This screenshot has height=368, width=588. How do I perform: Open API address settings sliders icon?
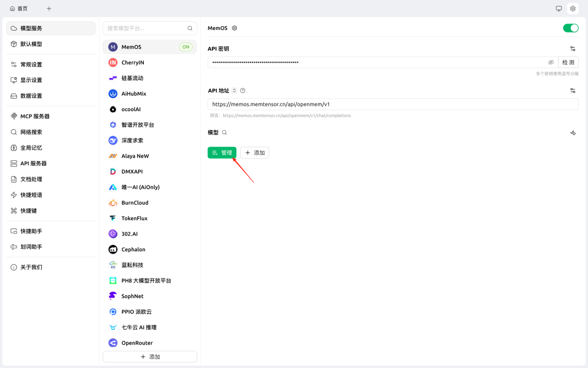(x=573, y=91)
